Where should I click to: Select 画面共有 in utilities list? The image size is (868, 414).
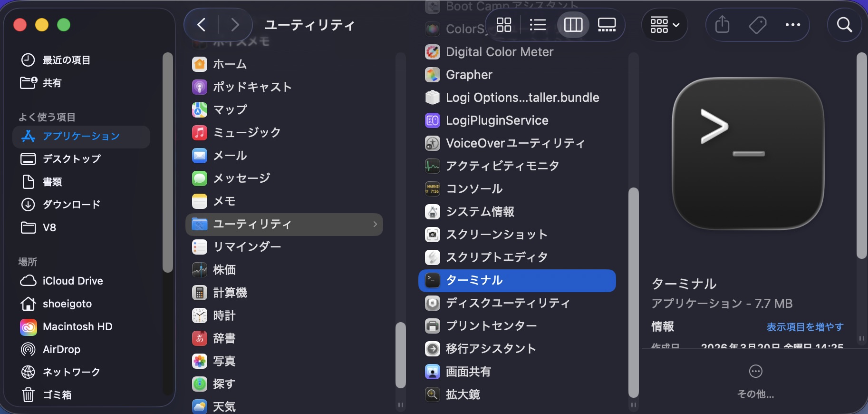(517, 372)
